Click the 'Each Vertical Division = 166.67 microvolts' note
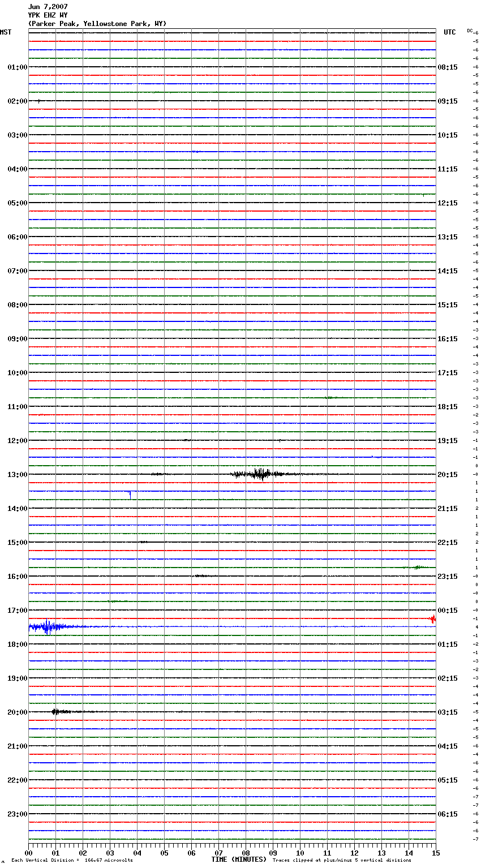 point(72,861)
